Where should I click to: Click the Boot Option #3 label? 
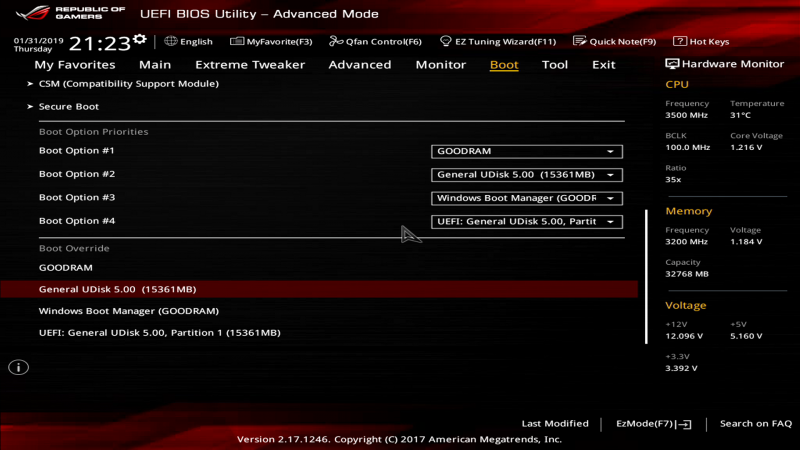click(77, 197)
